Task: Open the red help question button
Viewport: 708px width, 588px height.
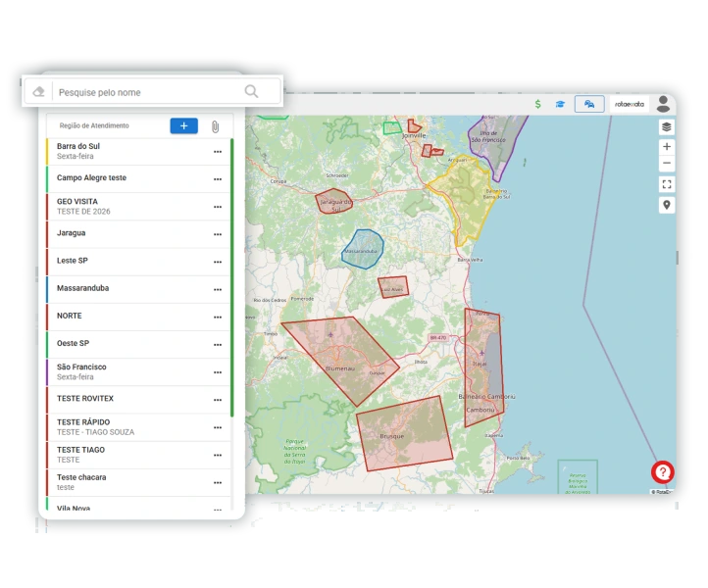Action: tap(662, 472)
